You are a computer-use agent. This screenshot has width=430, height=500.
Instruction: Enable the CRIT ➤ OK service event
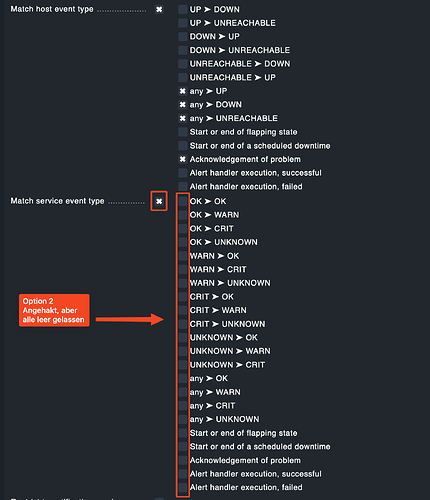183,297
